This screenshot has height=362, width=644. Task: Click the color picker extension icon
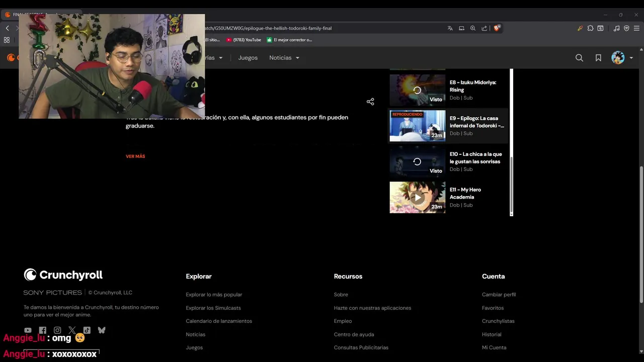point(580,28)
